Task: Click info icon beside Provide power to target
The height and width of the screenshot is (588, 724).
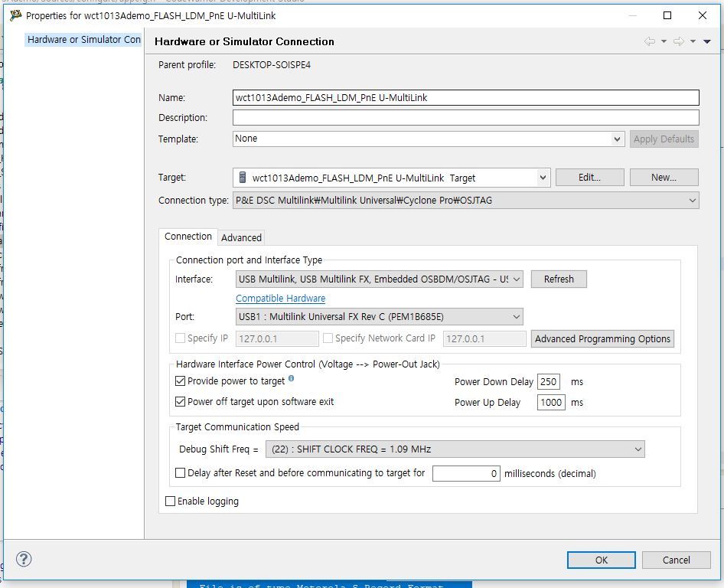Action: [x=291, y=379]
